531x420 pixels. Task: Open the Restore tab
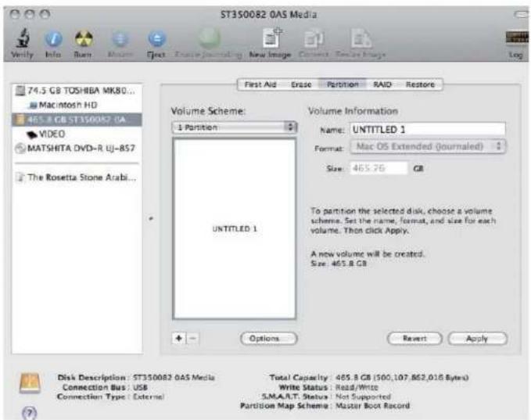click(420, 84)
